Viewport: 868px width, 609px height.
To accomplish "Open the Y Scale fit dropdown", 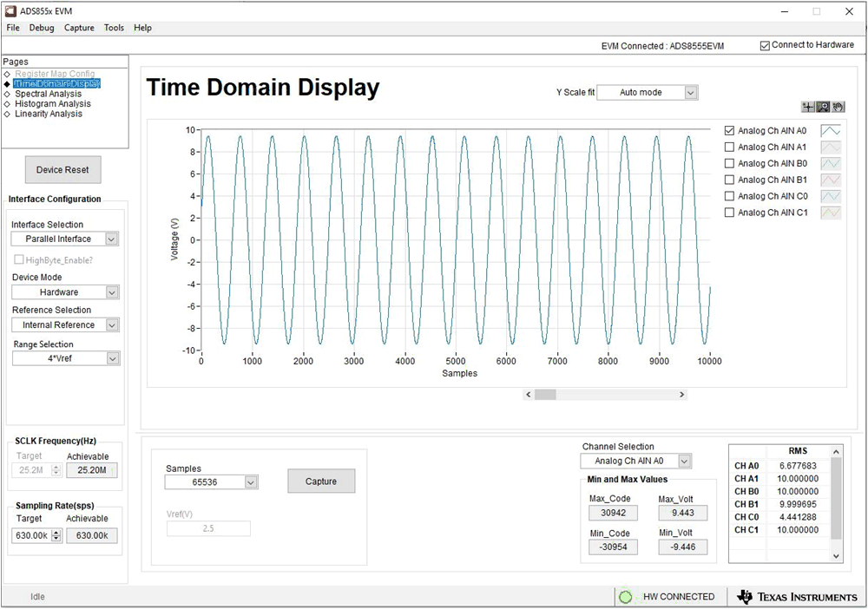I will click(691, 92).
